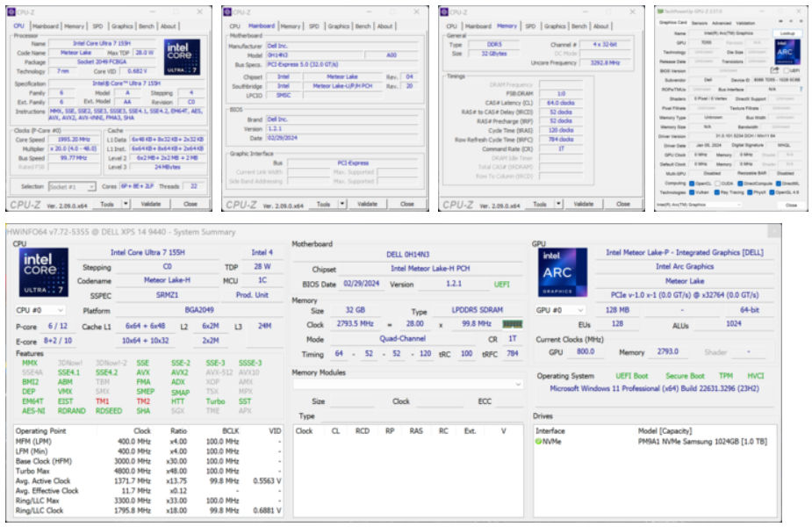Click the Name field showing Intel Core Ultra 7 155H
The width and height of the screenshot is (812, 527).
(x=102, y=44)
